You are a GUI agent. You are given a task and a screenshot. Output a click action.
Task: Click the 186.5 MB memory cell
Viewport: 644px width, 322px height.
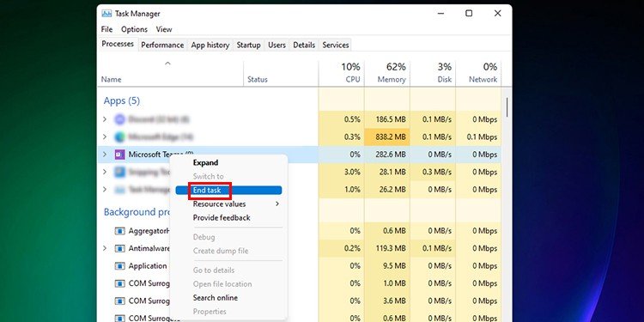387,119
